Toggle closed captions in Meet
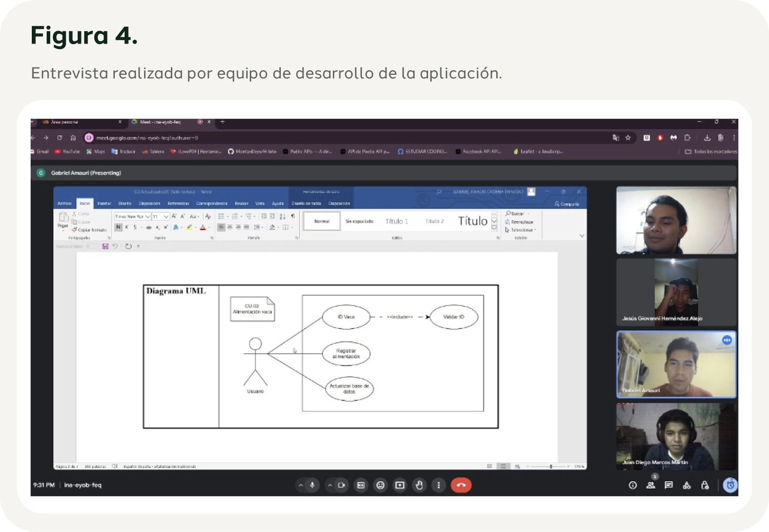 point(361,485)
